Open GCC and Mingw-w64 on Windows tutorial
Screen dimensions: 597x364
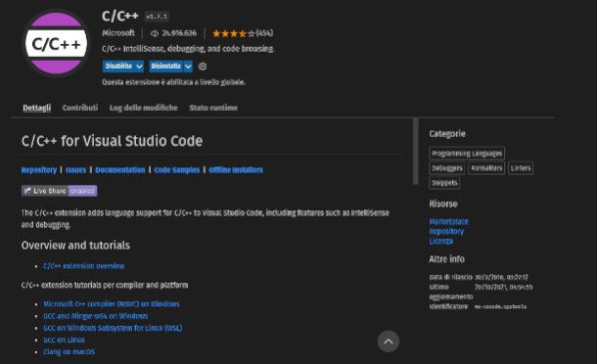95,316
